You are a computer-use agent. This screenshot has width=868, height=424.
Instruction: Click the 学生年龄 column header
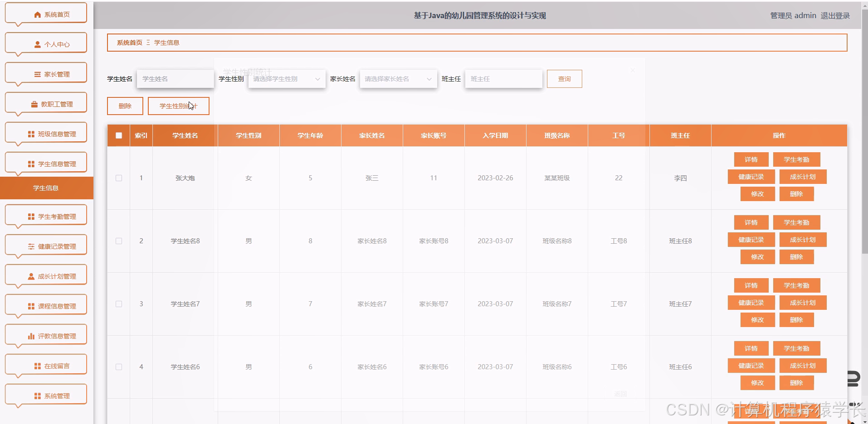click(x=310, y=135)
